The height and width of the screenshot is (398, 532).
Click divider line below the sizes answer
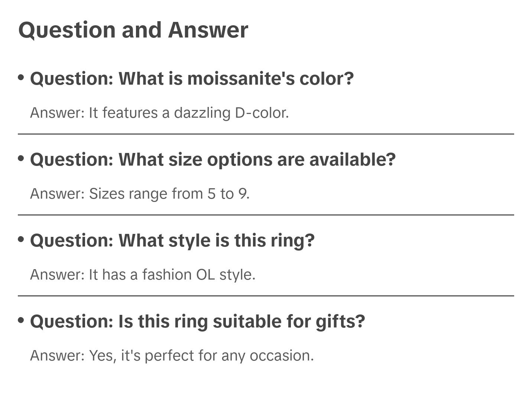coord(266,215)
